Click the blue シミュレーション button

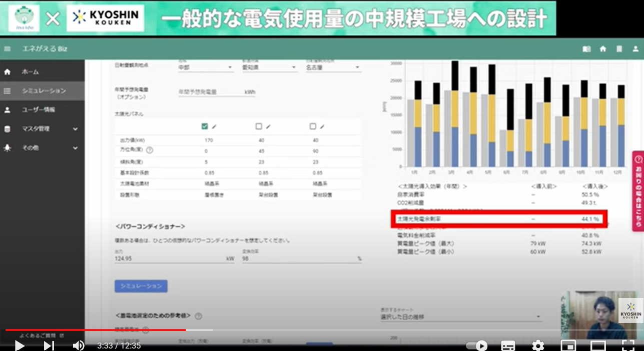pyautogui.click(x=141, y=286)
